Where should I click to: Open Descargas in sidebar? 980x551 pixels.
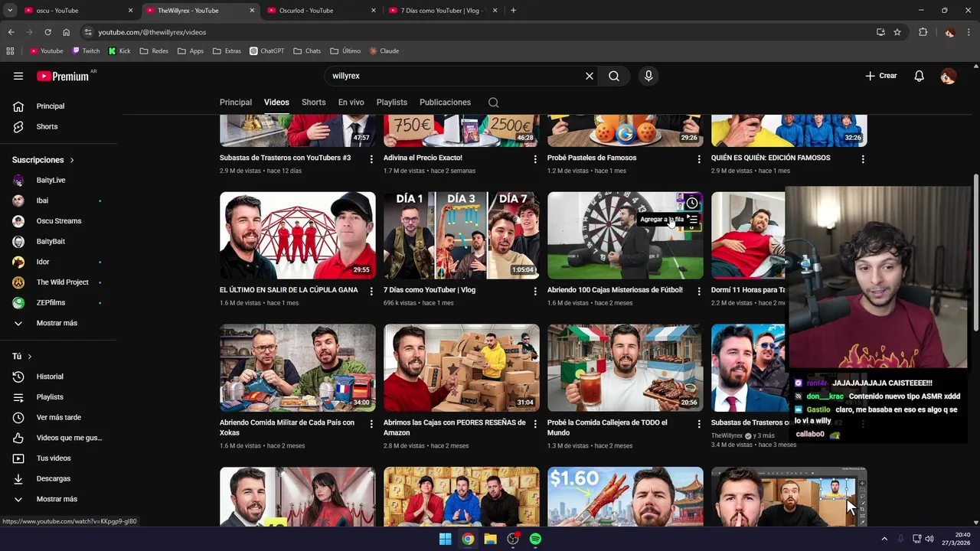[58, 479]
